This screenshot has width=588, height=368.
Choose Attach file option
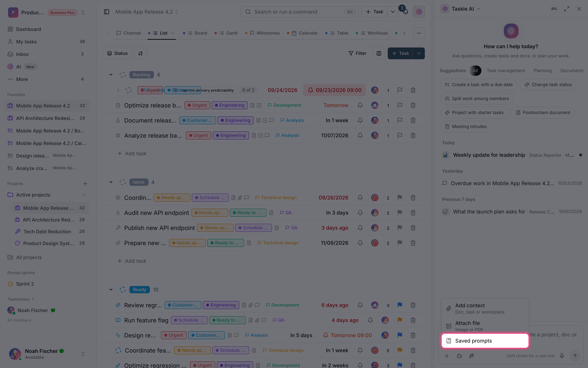[485, 326]
